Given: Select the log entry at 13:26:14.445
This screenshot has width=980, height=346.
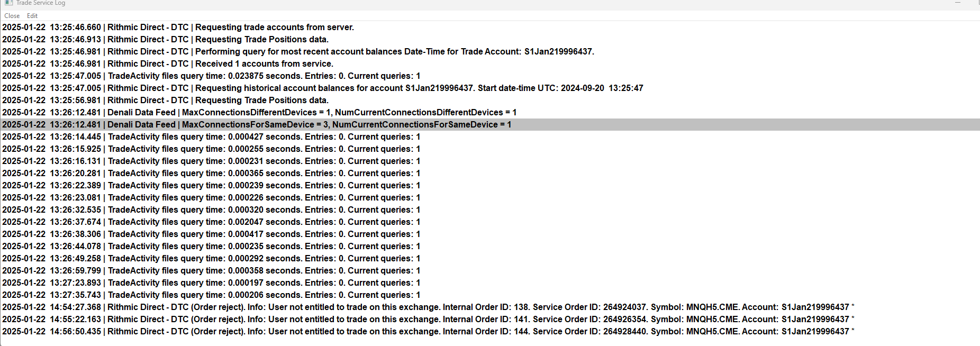Looking at the screenshot, I should point(490,137).
